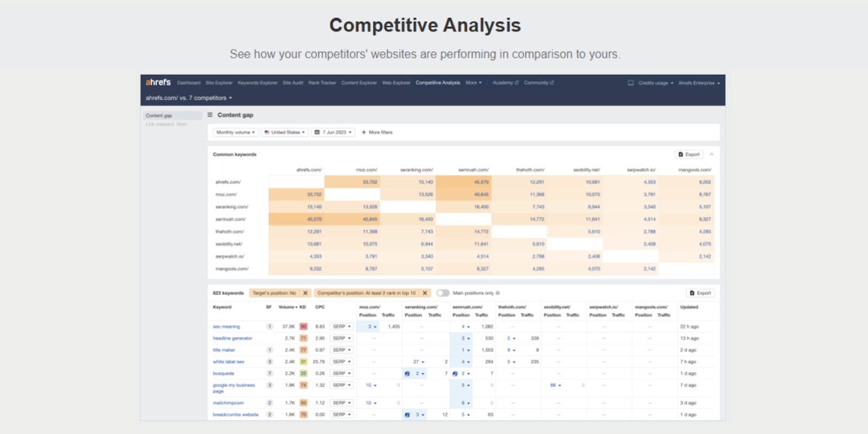
Task: Click the Ahrefs logo
Action: (158, 82)
